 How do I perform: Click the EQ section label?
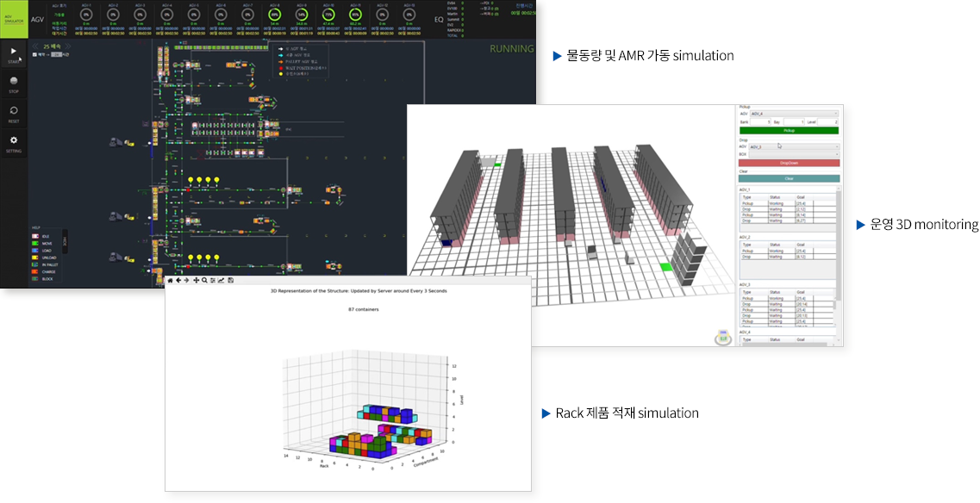439,19
